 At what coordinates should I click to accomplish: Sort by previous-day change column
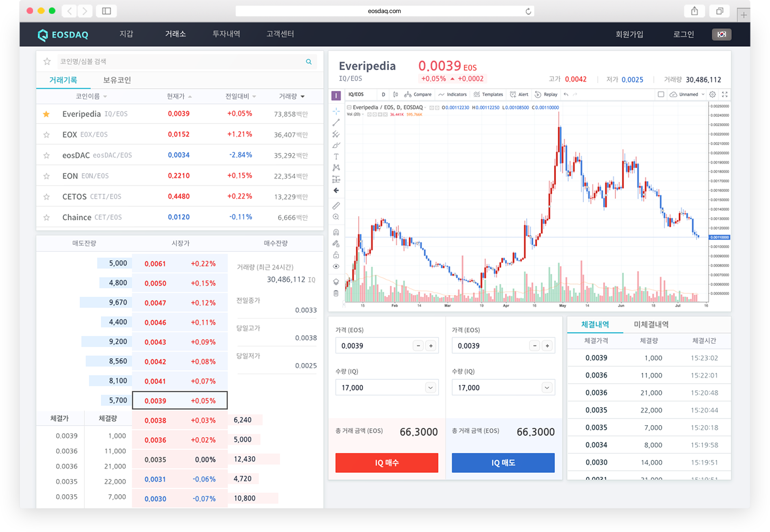[240, 97]
